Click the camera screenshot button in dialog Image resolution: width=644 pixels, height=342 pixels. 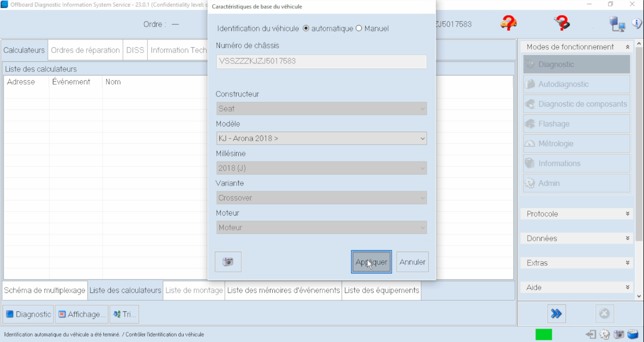click(x=228, y=262)
